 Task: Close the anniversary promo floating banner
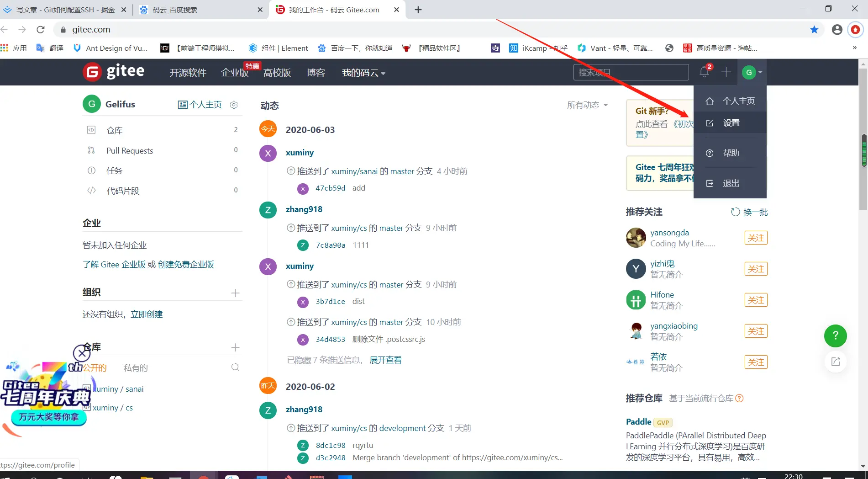point(82,353)
